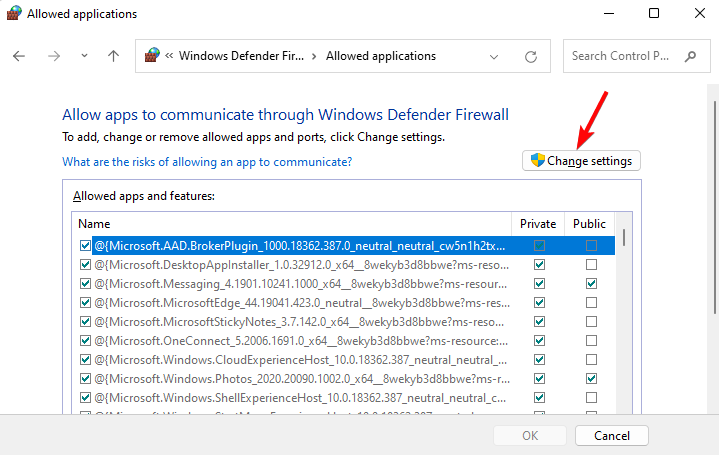Toggle Public checkbox for AAD.BrokerPlugin

(592, 245)
